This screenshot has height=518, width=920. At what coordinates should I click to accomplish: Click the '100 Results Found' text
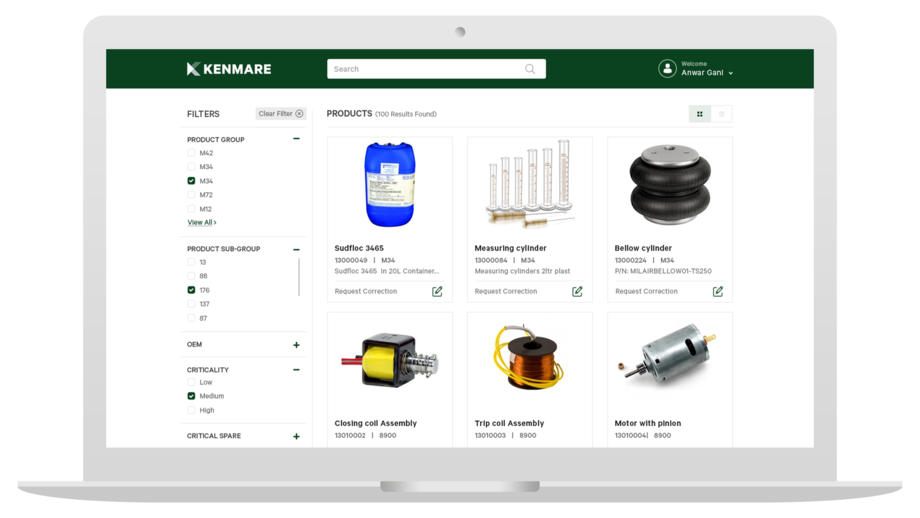(406, 114)
